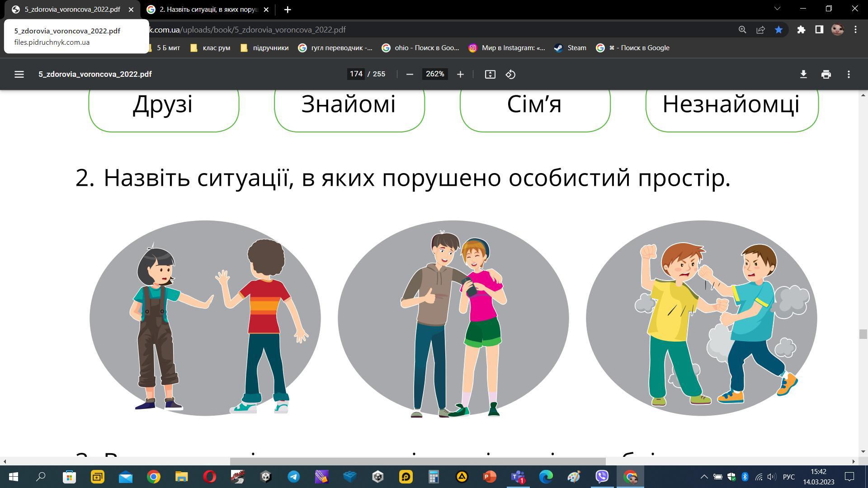Print the PDF document
Viewport: 868px width, 488px height.
coord(826,74)
